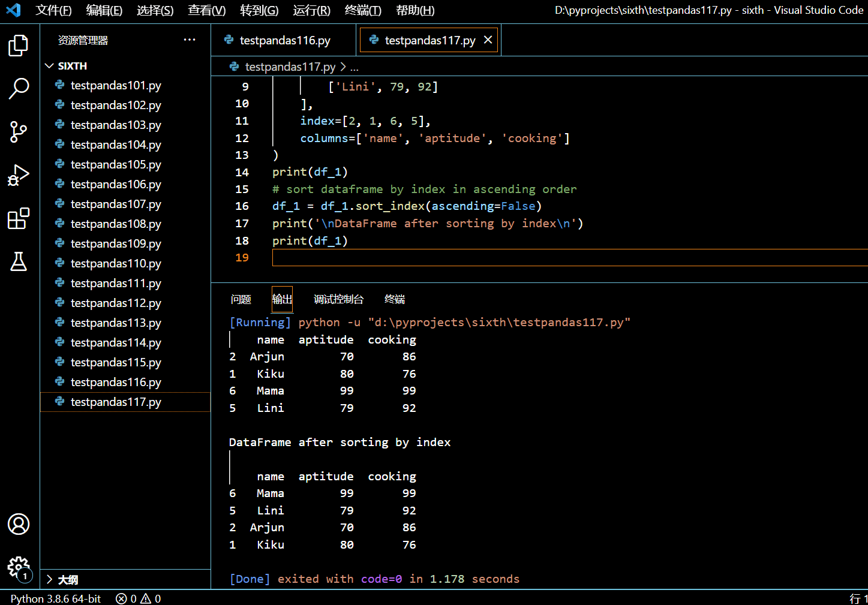This screenshot has width=868, height=605.
Task: Select testpandas117.py in explorer list
Action: [x=125, y=402]
